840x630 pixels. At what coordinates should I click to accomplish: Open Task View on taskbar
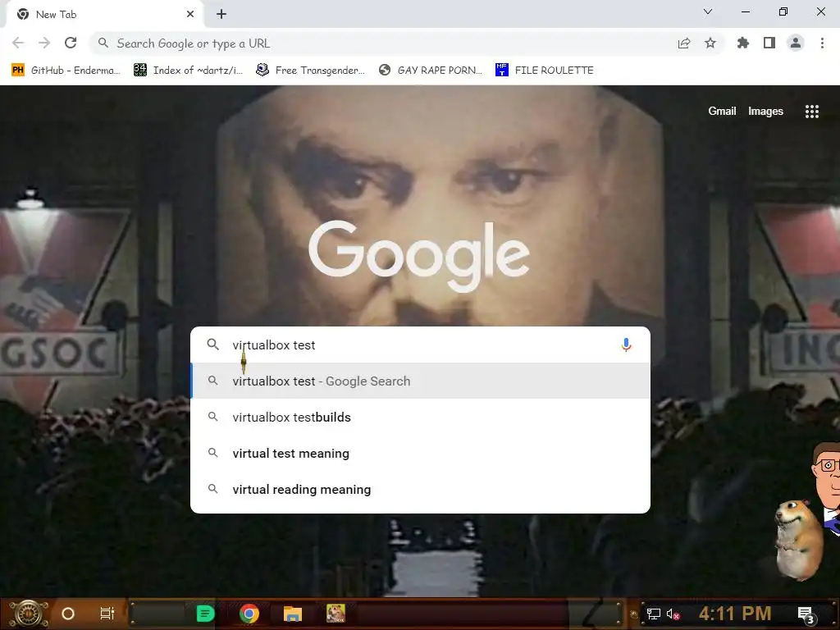[x=107, y=614]
